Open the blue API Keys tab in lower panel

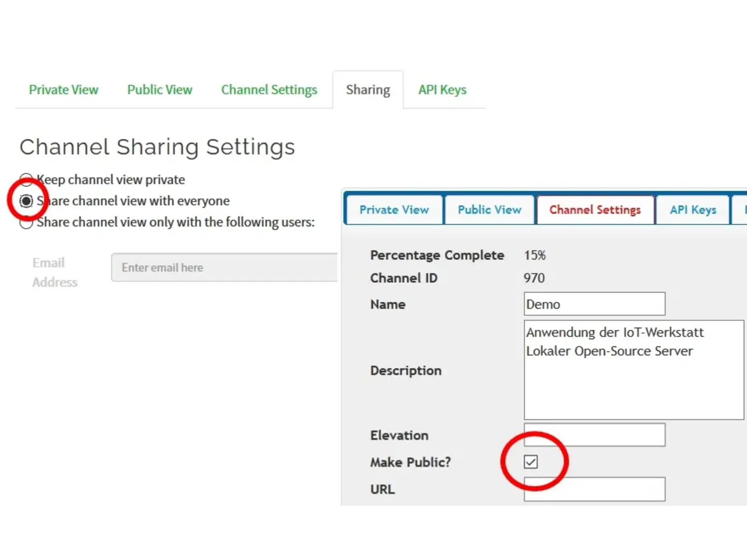(x=693, y=210)
